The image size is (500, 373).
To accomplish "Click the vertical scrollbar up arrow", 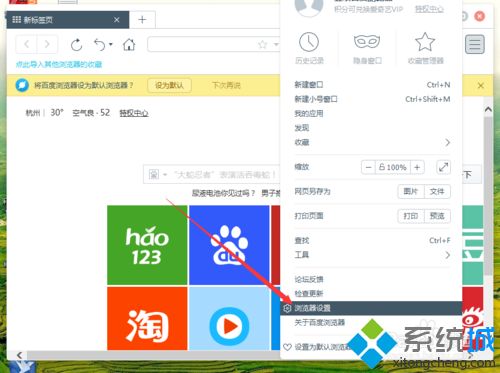I will 488,109.
